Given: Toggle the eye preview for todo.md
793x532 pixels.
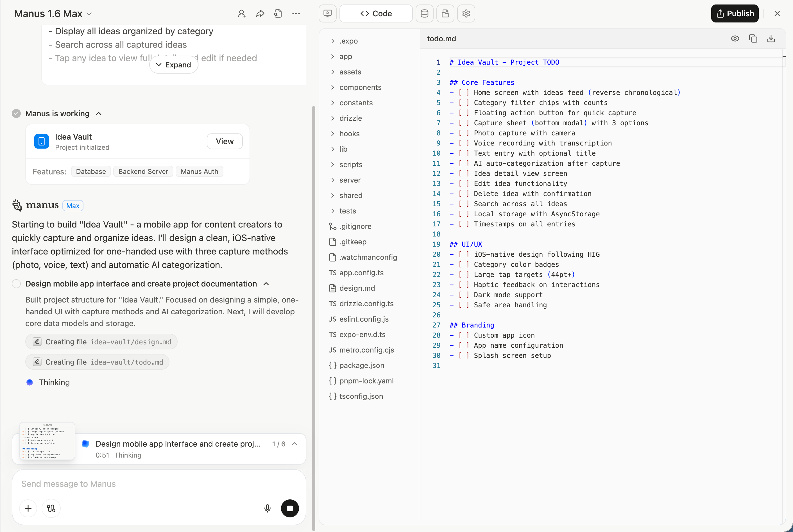Looking at the screenshot, I should click(x=735, y=39).
